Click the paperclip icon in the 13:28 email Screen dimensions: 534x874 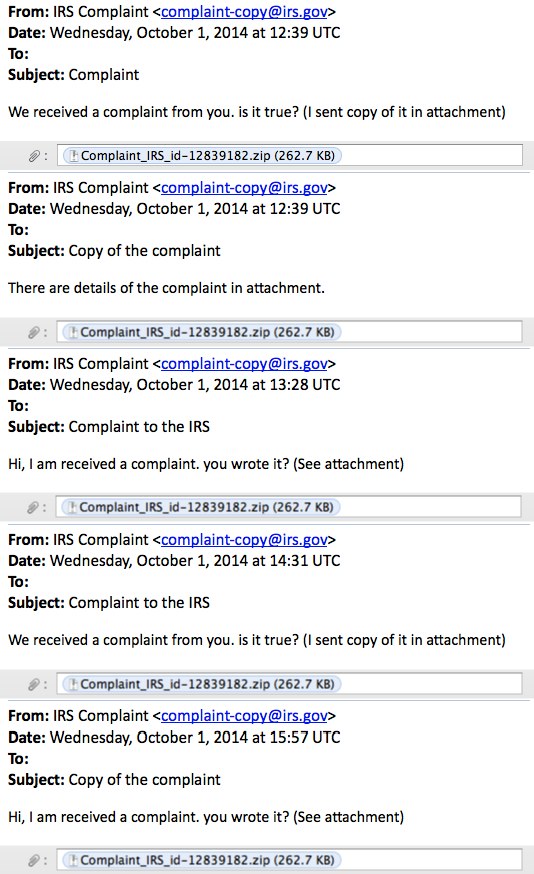pyautogui.click(x=33, y=508)
